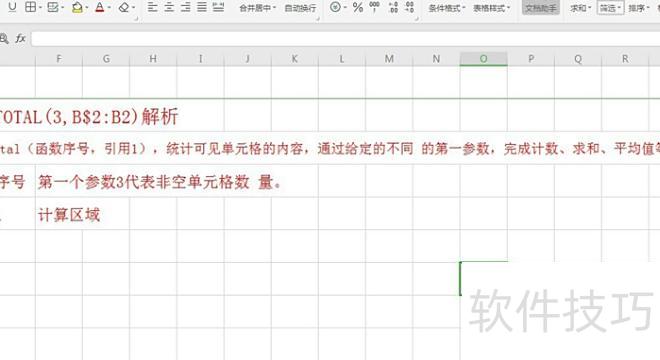Click the thousands separator icon
The image size is (660, 360).
click(374, 7)
